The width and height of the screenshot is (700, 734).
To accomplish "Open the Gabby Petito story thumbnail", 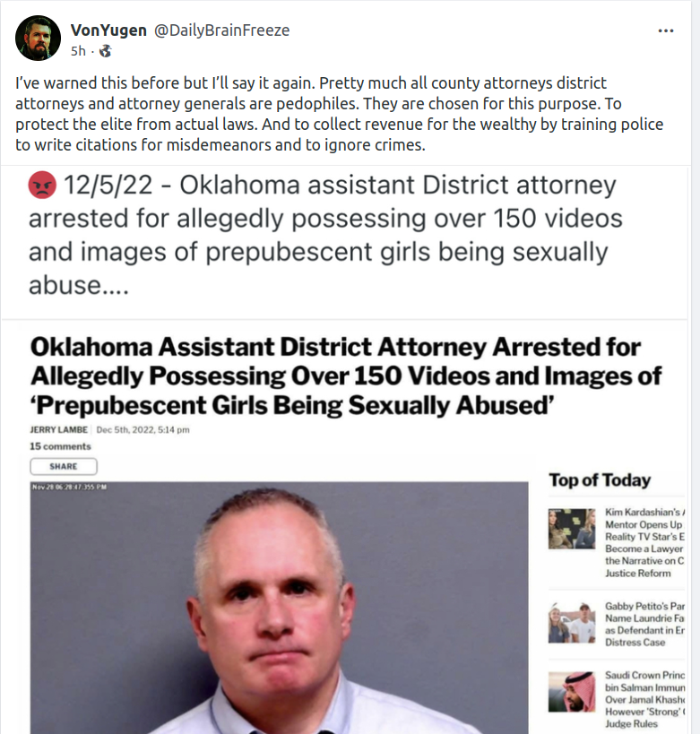I will (572, 622).
